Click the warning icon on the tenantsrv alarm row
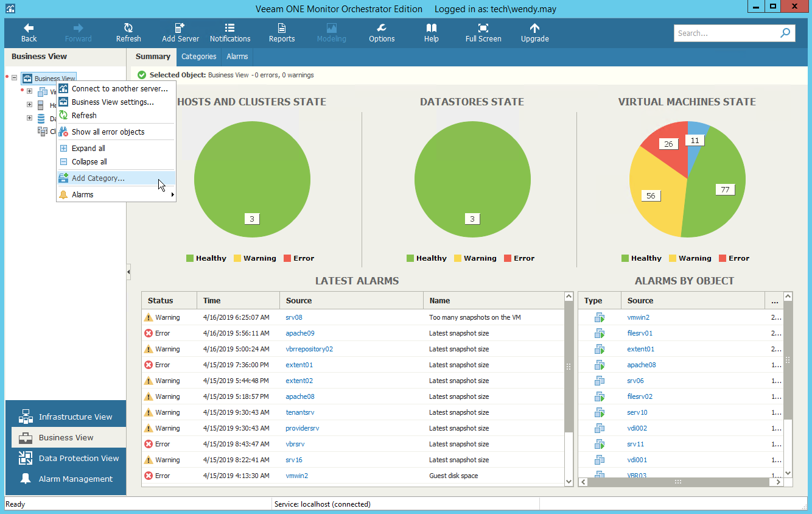 (x=149, y=412)
